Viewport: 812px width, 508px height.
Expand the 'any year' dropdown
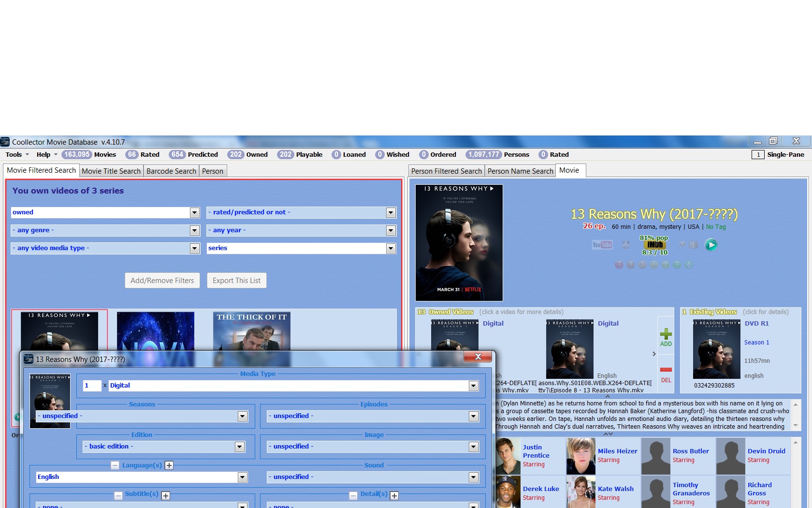point(391,230)
